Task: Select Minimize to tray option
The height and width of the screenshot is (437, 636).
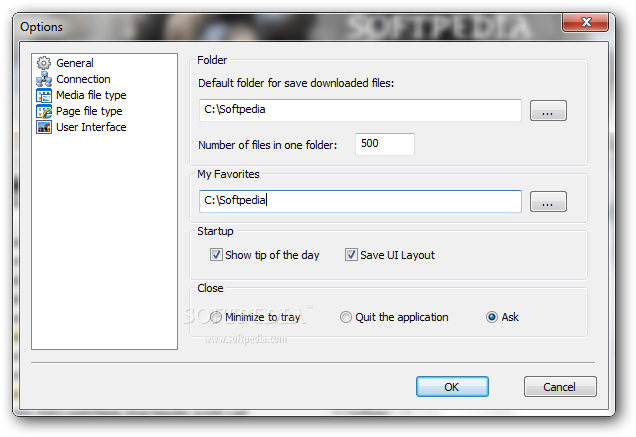Action: click(x=216, y=317)
